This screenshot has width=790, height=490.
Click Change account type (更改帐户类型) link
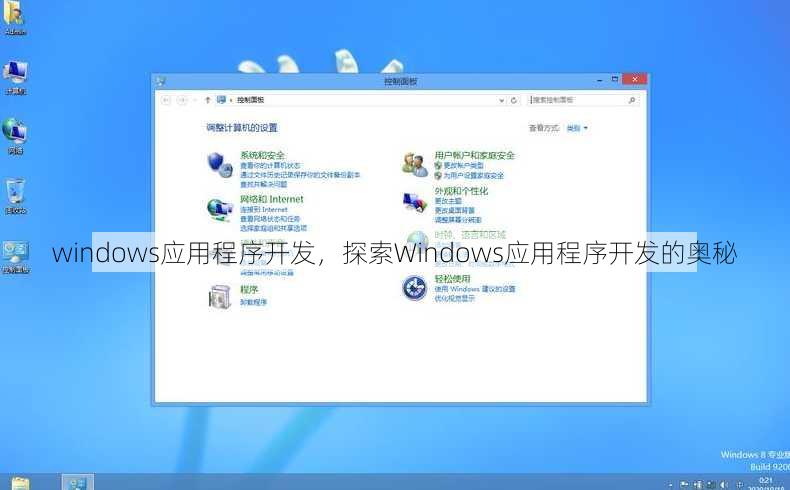[464, 165]
